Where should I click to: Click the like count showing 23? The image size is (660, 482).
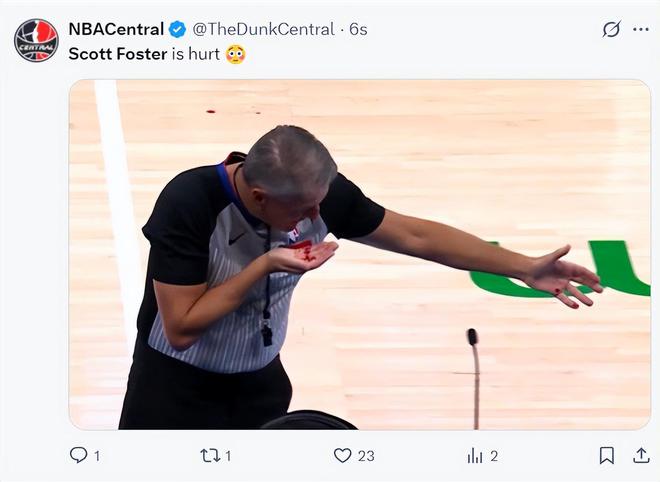[366, 455]
